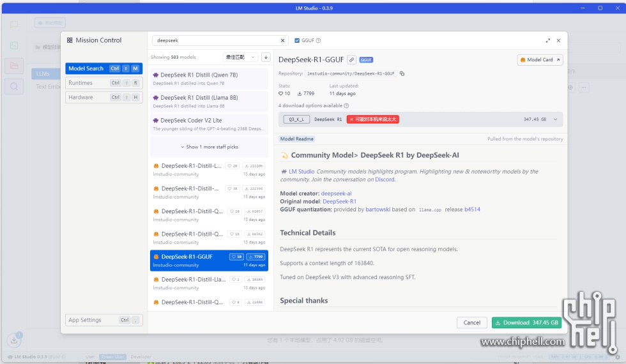This screenshot has width=626, height=364.
Task: Select DeepSeek-R1-Distill-Q... with 61057 downloads
Action: (x=210, y=215)
